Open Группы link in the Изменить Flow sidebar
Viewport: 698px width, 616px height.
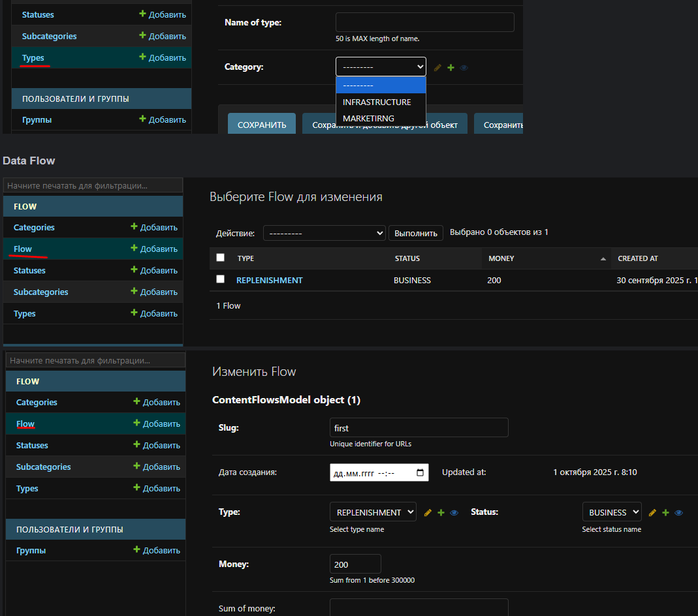click(31, 551)
